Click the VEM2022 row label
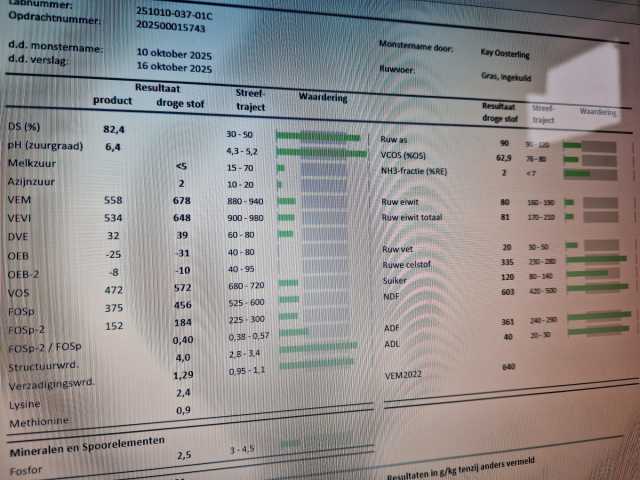The width and height of the screenshot is (640, 480). coord(403,375)
